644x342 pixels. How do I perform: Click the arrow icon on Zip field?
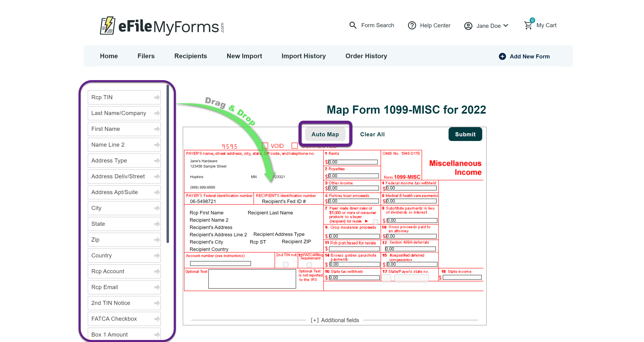click(x=157, y=240)
